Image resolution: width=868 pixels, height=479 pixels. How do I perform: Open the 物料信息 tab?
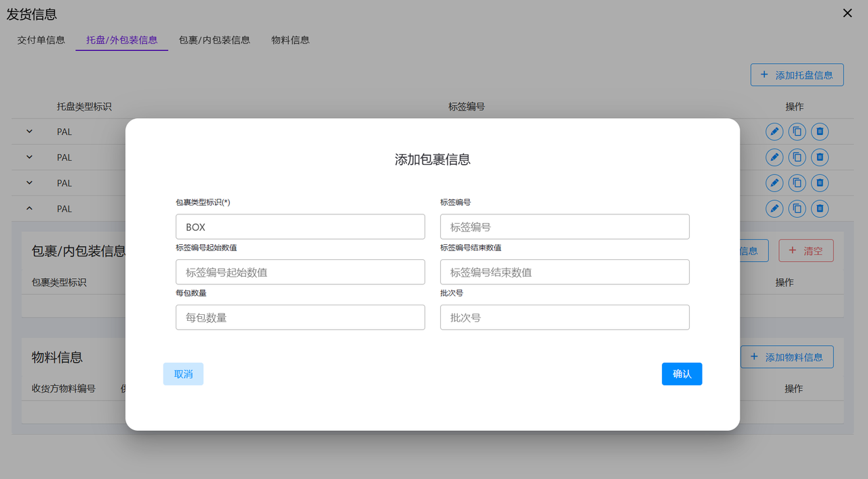tap(290, 40)
